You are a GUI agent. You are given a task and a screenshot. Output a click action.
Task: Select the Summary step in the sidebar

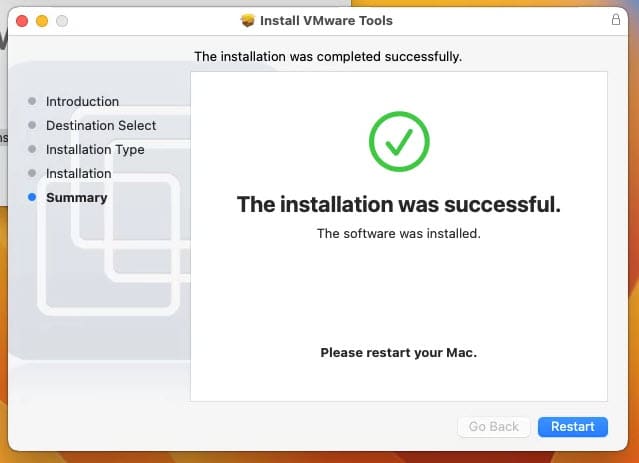[x=77, y=198]
